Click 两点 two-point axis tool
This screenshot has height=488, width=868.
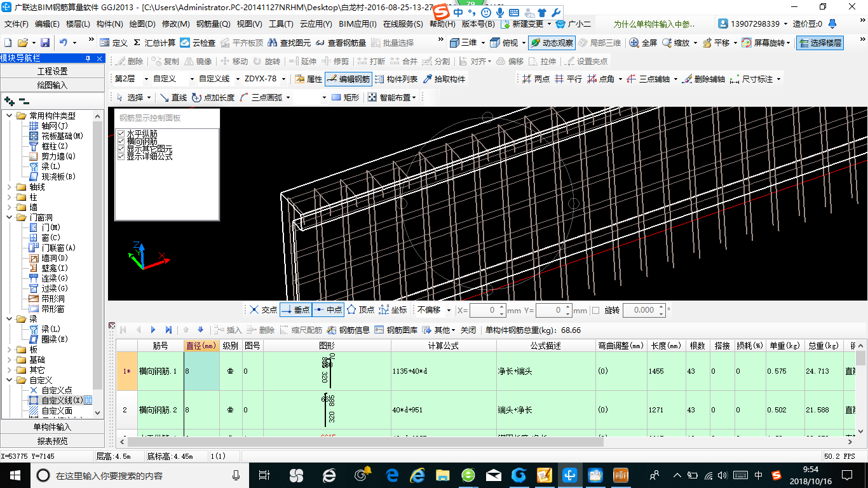click(536, 79)
